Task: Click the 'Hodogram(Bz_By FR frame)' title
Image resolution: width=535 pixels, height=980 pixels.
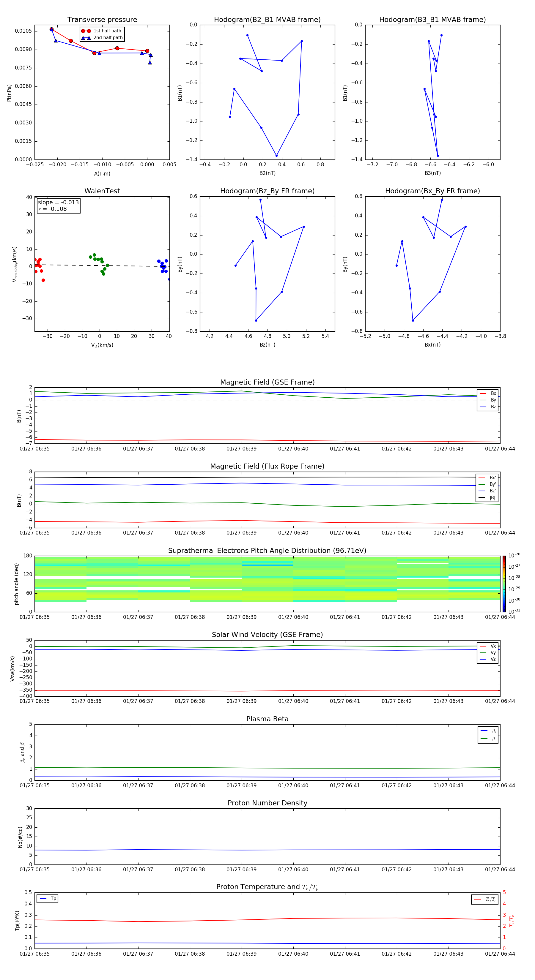Action: pyautogui.click(x=267, y=191)
